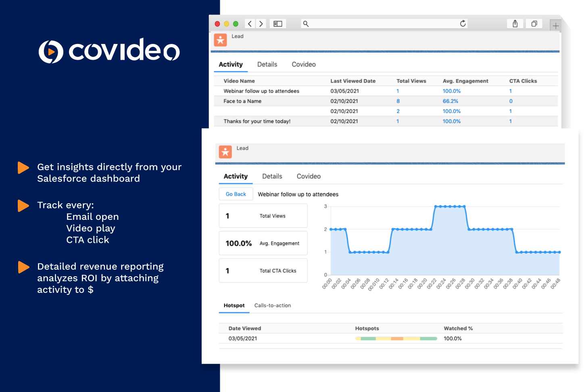This screenshot has width=588, height=392.
Task: Click the Lead icon in lower panel
Action: tap(225, 152)
